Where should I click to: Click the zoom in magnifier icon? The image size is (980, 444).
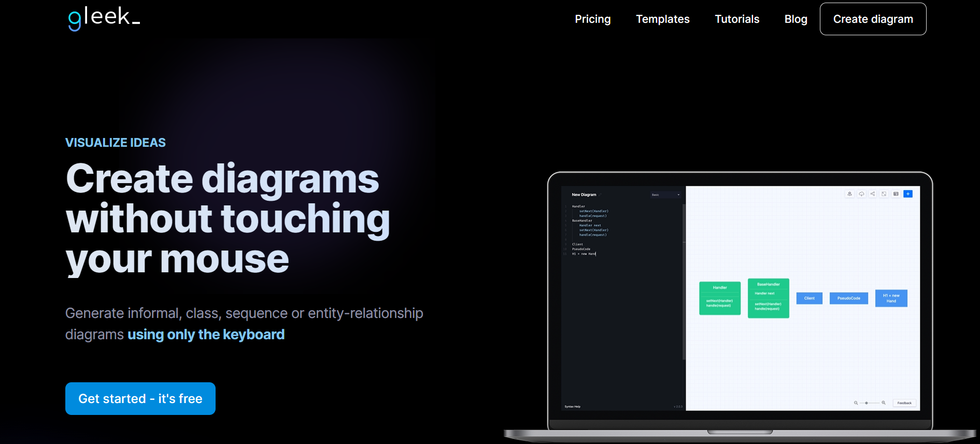click(884, 403)
